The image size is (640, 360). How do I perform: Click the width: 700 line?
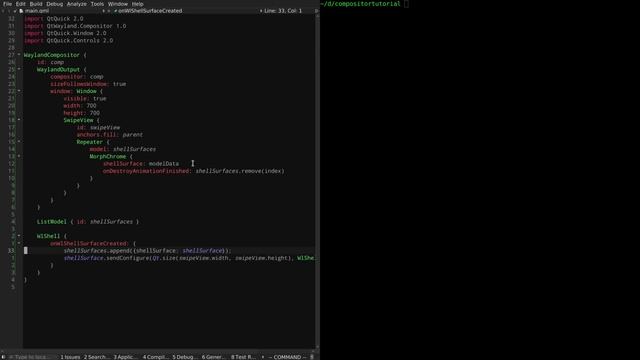[x=80, y=105]
